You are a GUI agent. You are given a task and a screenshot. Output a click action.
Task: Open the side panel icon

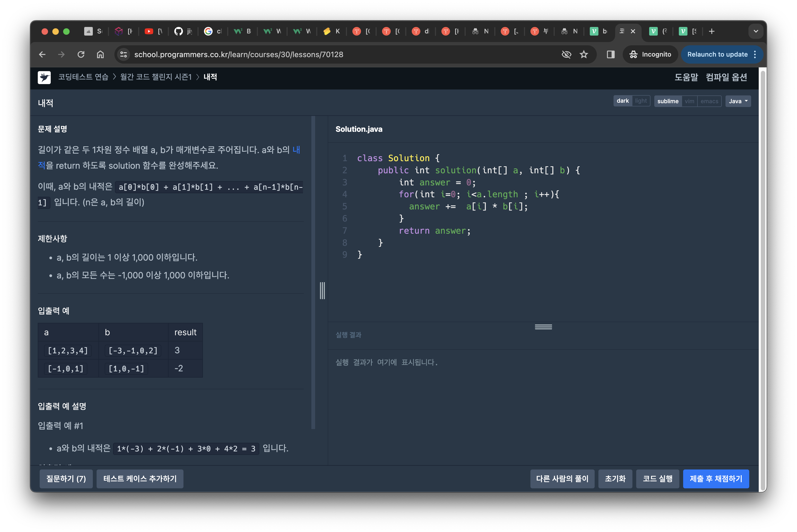coord(611,54)
